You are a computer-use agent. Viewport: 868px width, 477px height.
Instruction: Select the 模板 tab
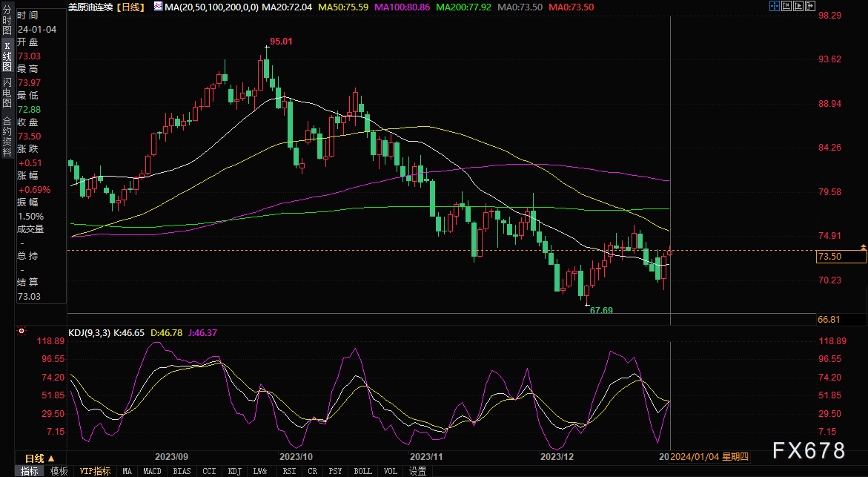pyautogui.click(x=59, y=471)
